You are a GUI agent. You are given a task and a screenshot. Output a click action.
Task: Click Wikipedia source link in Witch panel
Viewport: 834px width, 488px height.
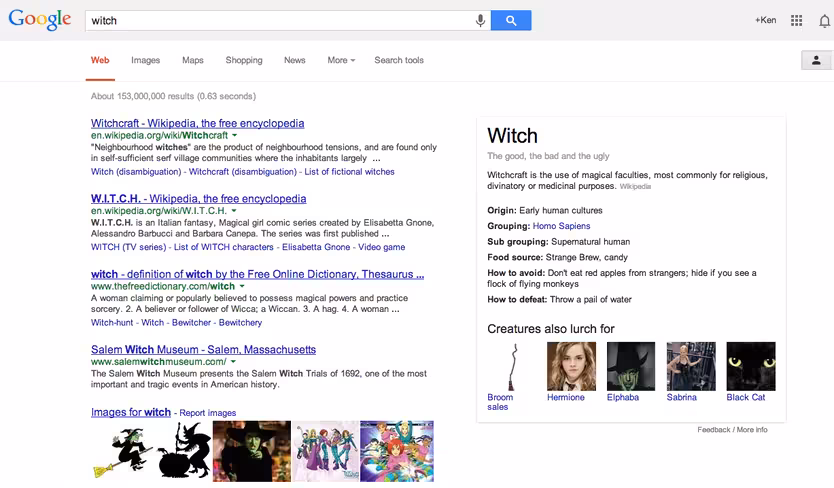[x=635, y=187]
